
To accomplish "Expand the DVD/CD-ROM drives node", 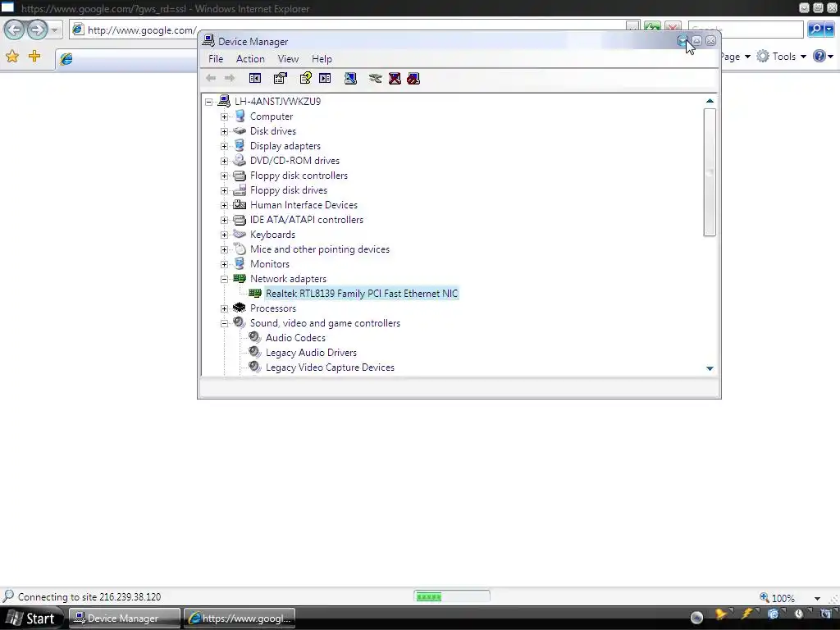I will [225, 161].
